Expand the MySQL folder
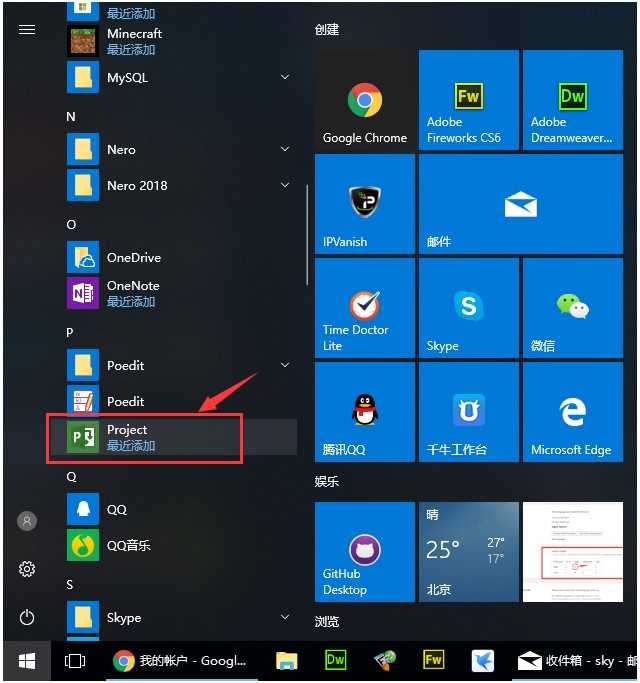The height and width of the screenshot is (683, 640). 285,77
